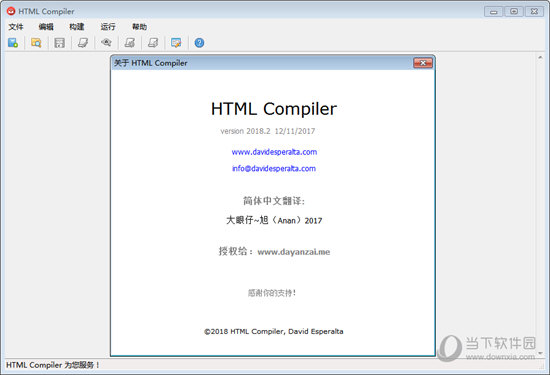Click the scrollbar up arrow at right
The height and width of the screenshot is (375, 550).
540,57
